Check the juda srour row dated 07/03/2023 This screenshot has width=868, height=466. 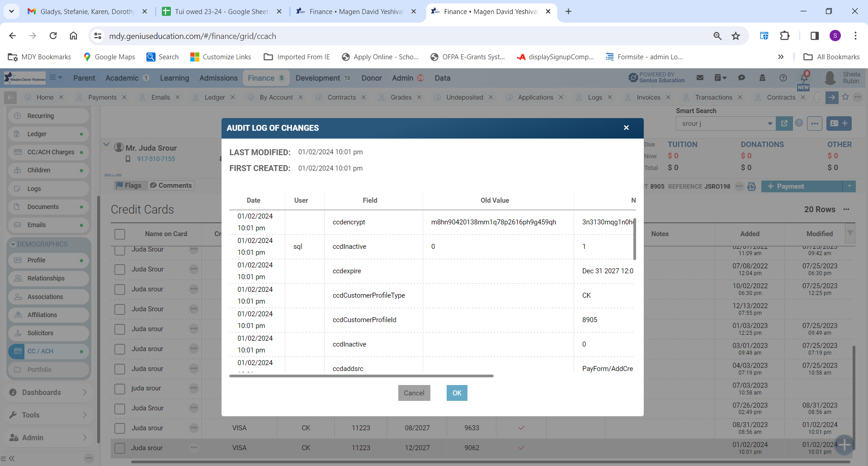click(x=120, y=389)
